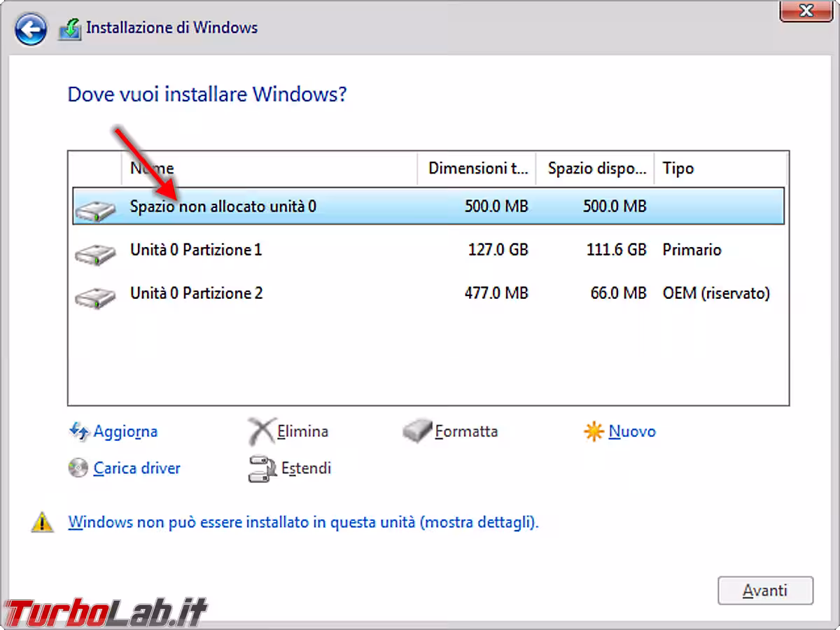Click the Carica driver disc icon
The image size is (840, 630).
pos(78,468)
